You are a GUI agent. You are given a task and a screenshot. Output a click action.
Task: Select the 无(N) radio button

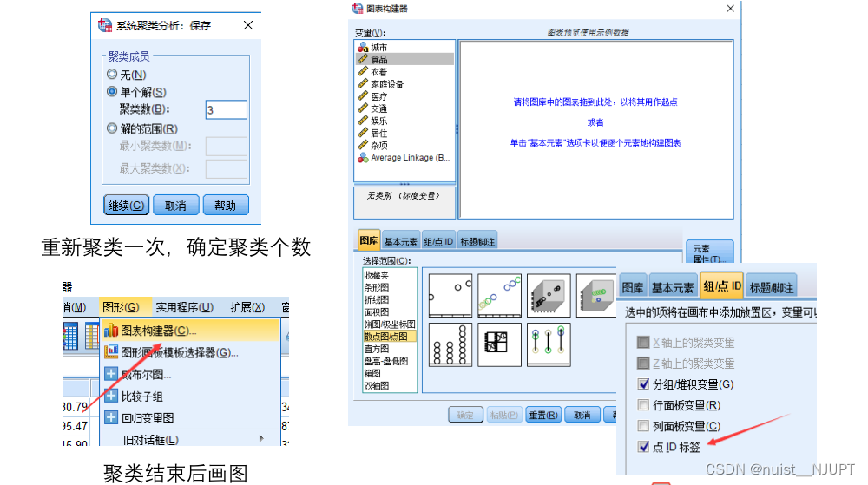coord(112,74)
